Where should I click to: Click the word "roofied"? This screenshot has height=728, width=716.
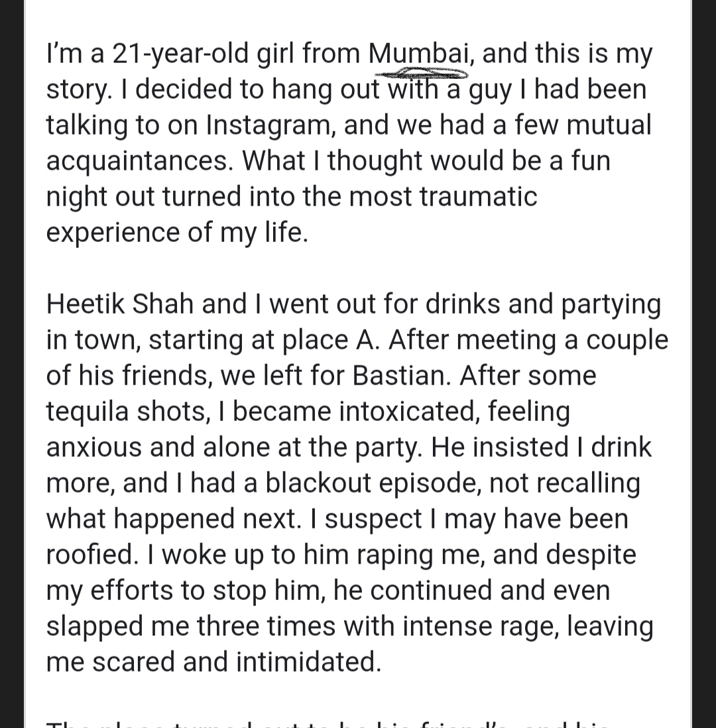click(x=92, y=554)
